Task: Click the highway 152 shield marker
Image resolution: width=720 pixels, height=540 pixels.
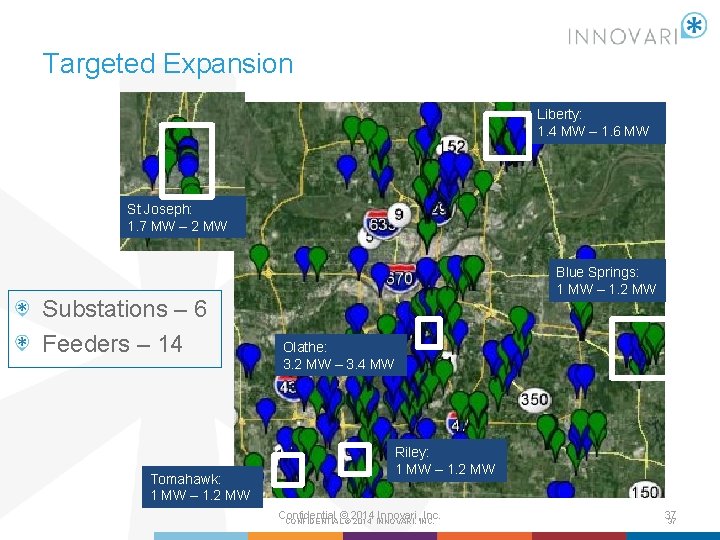Action: click(454, 146)
